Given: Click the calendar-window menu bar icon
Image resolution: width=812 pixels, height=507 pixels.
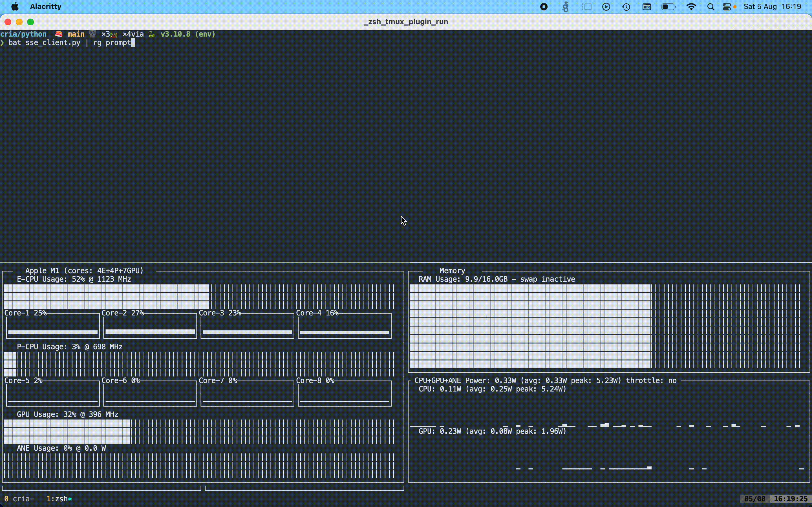Looking at the screenshot, I should 646,7.
